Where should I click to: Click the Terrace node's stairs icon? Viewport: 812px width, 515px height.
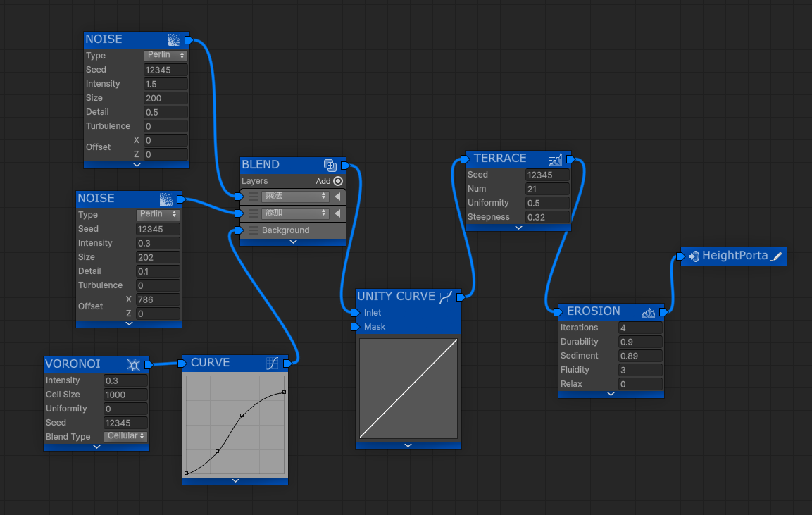(556, 159)
